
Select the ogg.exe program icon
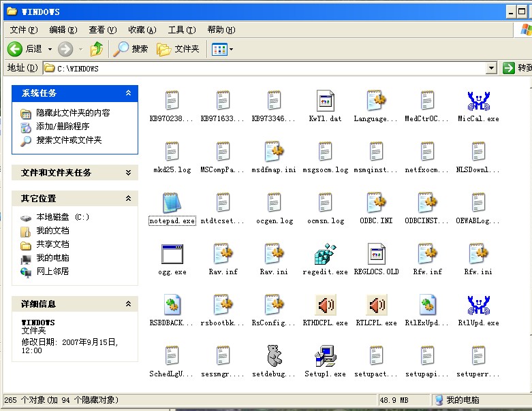tap(172, 254)
